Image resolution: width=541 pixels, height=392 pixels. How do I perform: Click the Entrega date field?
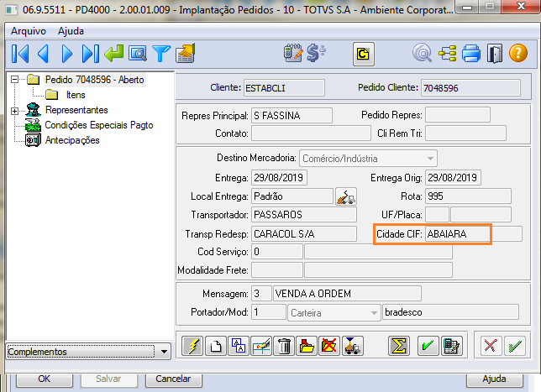tap(279, 178)
